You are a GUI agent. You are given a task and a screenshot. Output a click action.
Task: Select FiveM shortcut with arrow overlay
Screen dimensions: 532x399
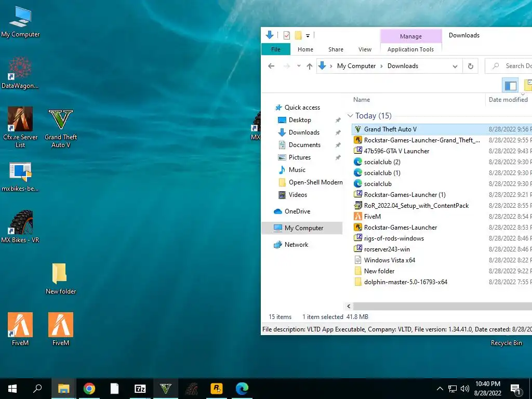20,329
